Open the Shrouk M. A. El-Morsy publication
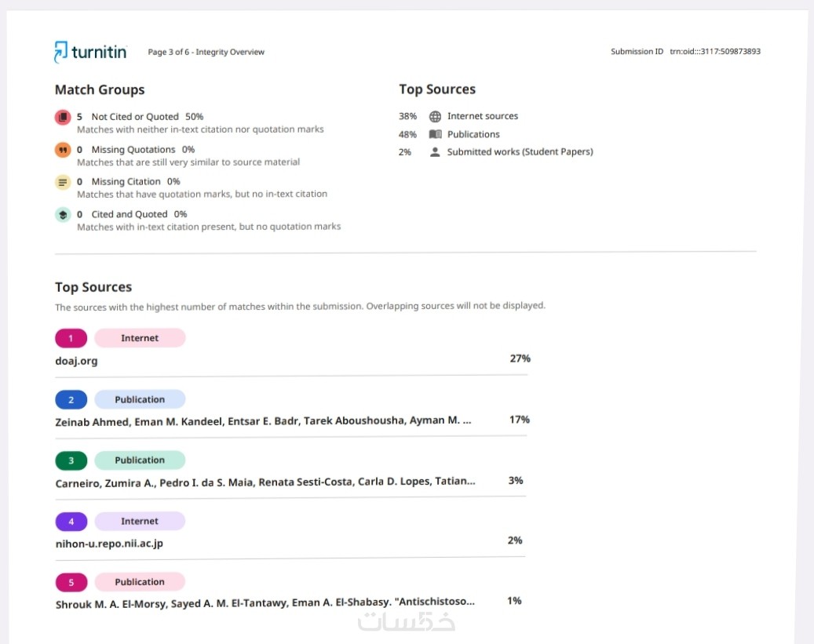The width and height of the screenshot is (814, 644). tap(265, 603)
